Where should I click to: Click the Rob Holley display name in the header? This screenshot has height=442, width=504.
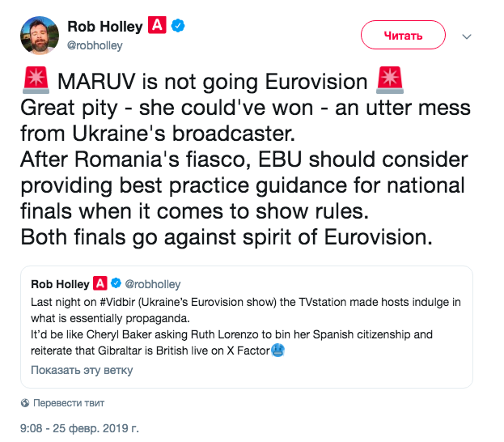pyautogui.click(x=105, y=27)
